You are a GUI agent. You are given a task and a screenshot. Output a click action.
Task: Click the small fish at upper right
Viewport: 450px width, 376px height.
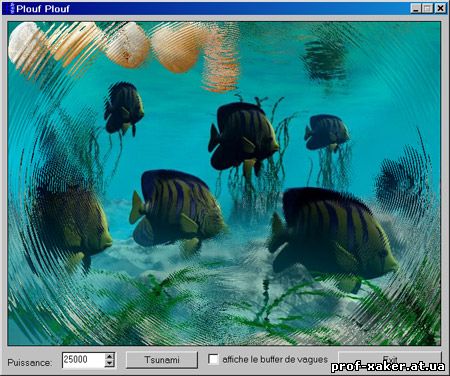[326, 133]
